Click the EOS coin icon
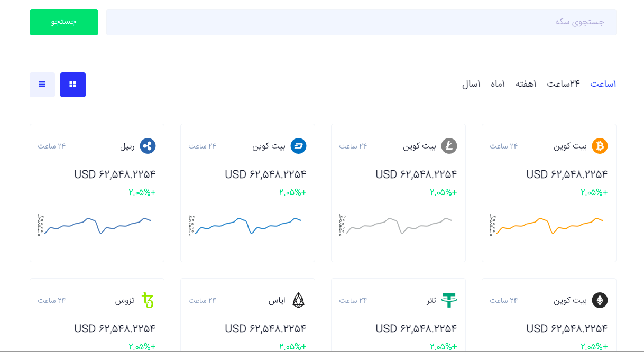 [298, 300]
